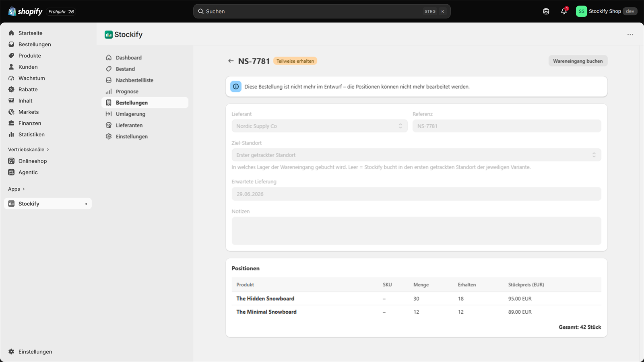644x362 pixels.
Task: Open the Sidekick assistant icon
Action: 546,11
